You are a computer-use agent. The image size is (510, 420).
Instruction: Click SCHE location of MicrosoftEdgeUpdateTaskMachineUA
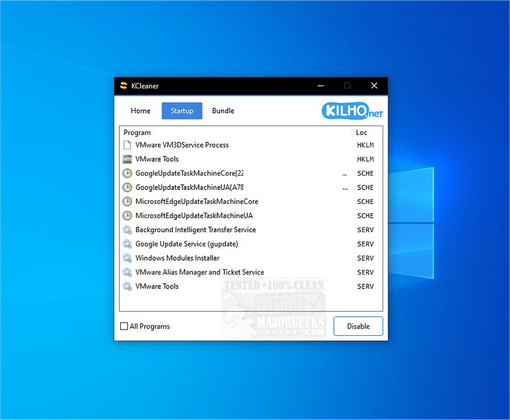tap(365, 216)
